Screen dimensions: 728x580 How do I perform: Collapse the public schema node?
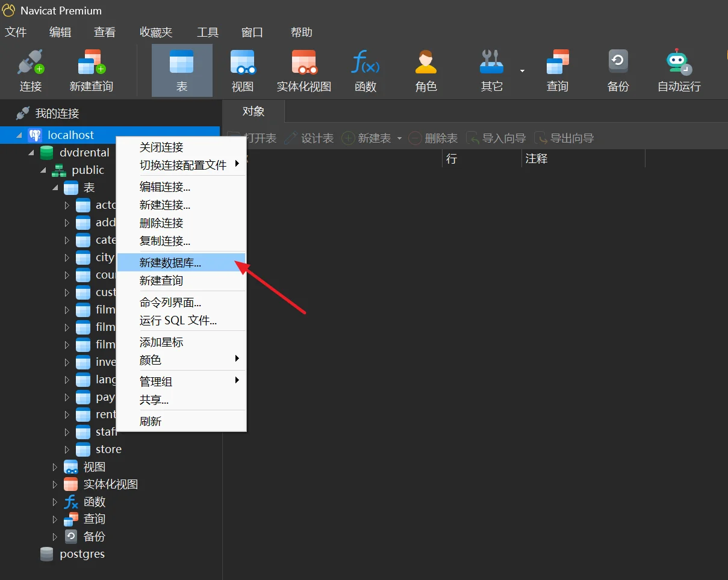pyautogui.click(x=43, y=170)
